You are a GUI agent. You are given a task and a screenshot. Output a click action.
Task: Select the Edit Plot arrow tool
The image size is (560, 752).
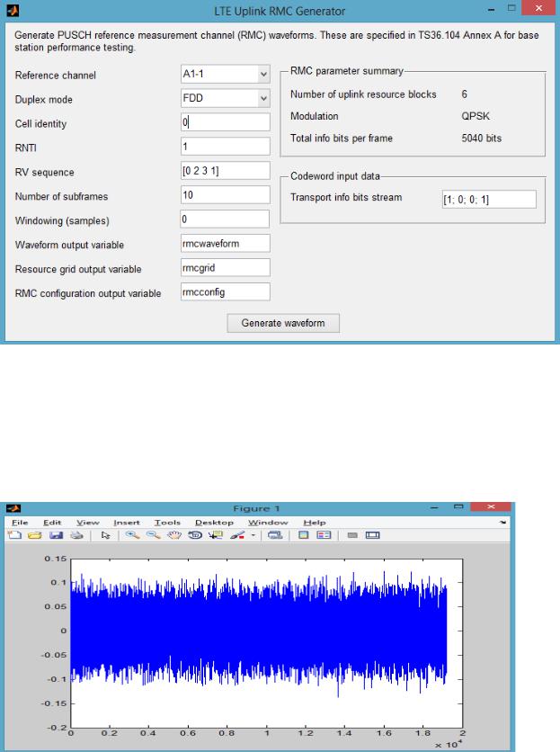click(x=105, y=534)
